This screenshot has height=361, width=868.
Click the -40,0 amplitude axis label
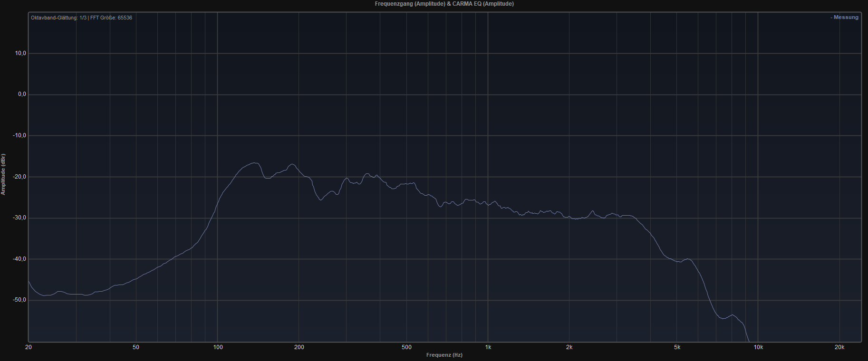(x=19, y=259)
